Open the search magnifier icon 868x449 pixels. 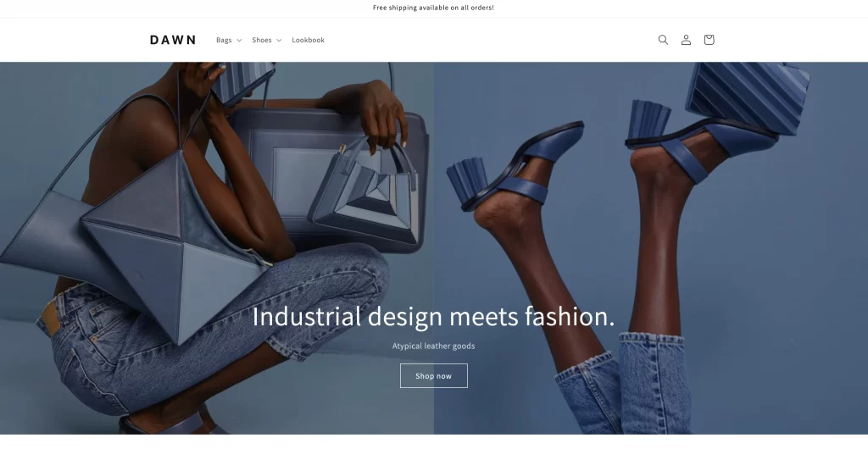click(x=663, y=40)
